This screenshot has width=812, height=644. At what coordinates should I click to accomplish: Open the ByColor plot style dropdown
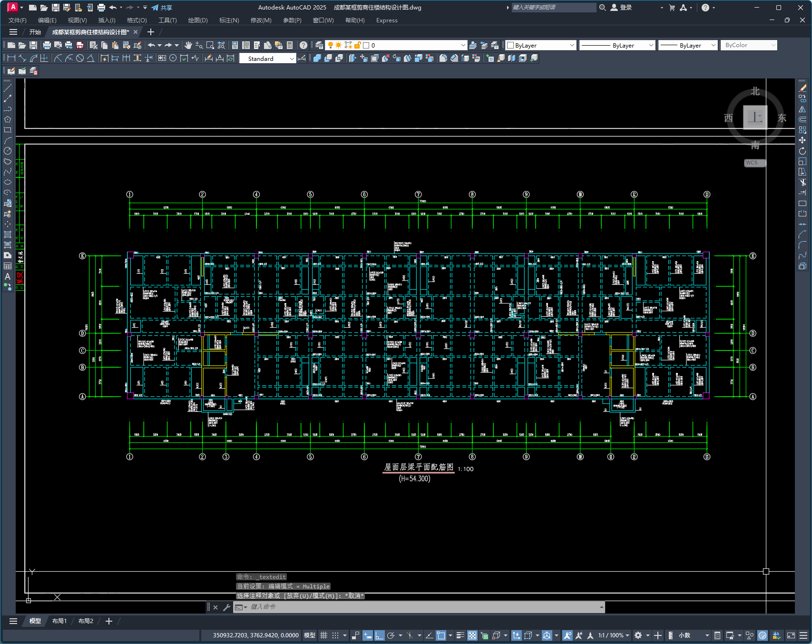tap(749, 45)
